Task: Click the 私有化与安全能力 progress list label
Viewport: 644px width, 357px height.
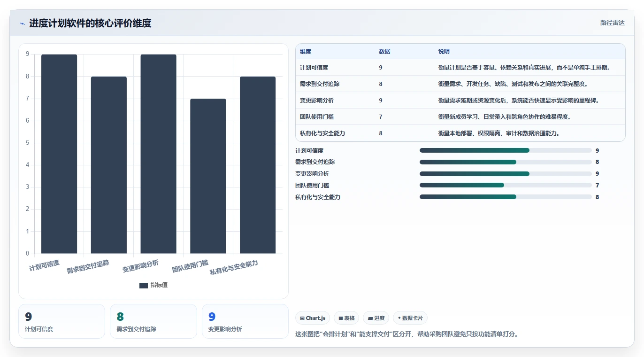Action: point(318,197)
